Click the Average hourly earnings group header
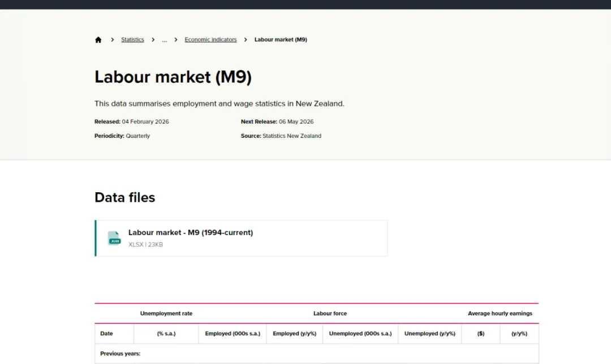611x364 pixels. (500, 313)
